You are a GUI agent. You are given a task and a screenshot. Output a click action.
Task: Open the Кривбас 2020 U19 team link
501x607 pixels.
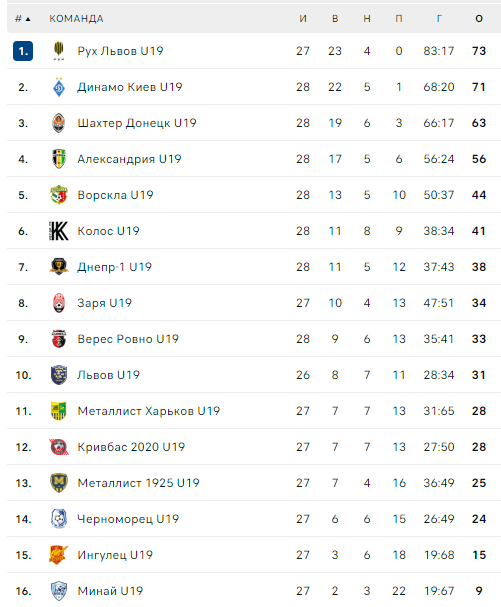click(131, 447)
